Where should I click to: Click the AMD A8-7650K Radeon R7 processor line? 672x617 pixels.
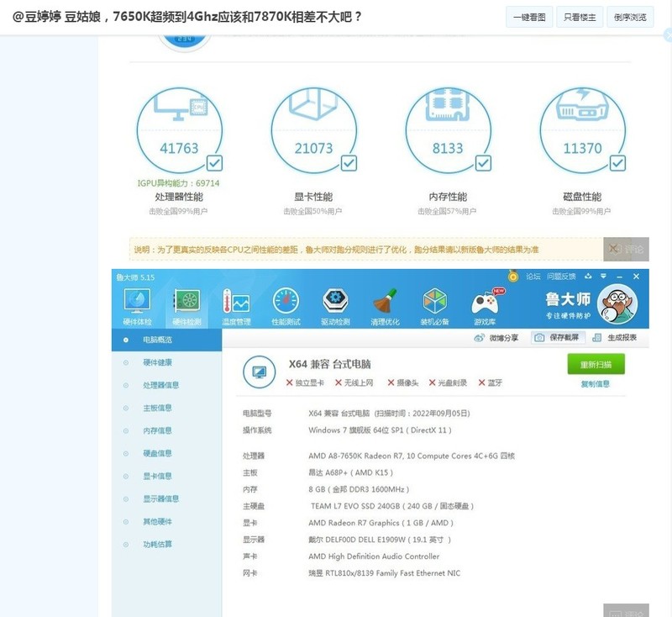coord(412,456)
